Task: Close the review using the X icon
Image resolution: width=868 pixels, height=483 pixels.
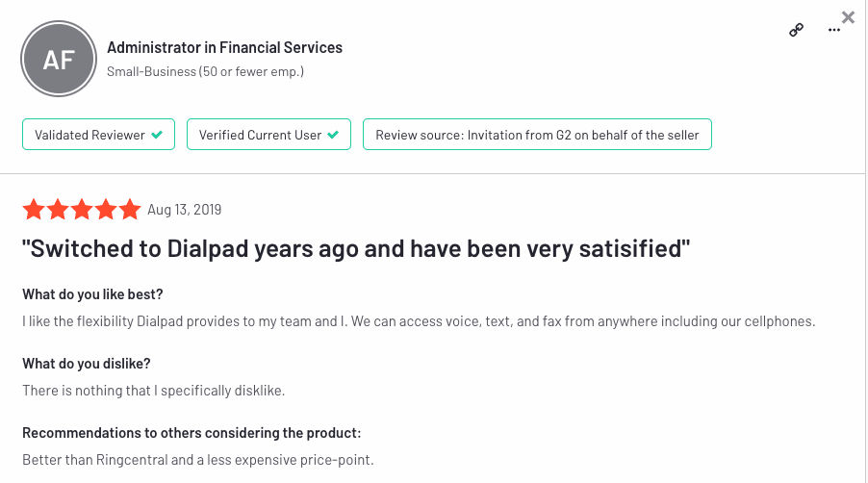Action: coord(848,16)
